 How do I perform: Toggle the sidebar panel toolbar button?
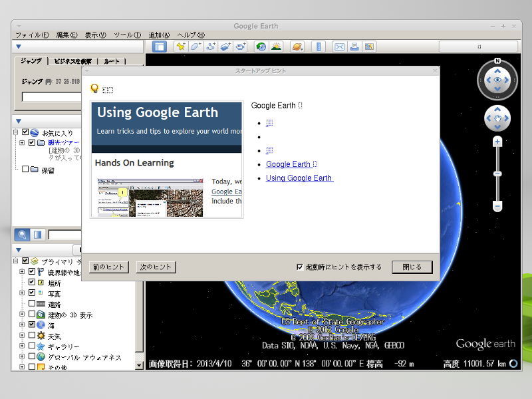[x=159, y=47]
